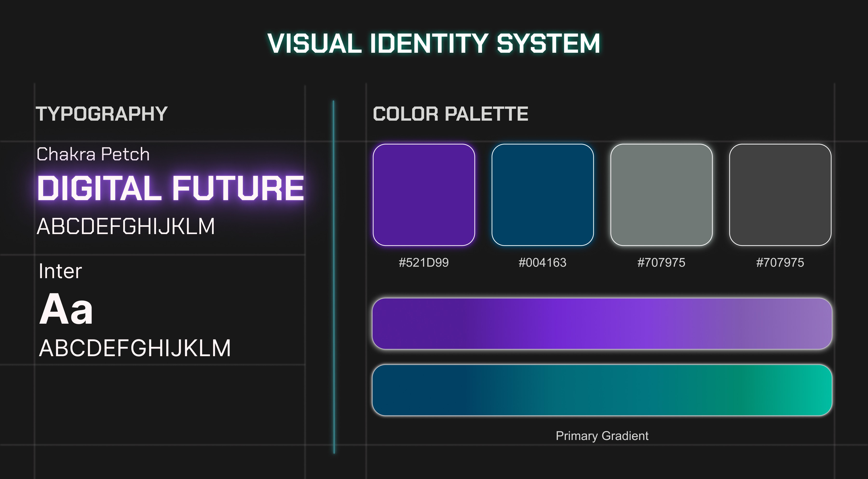Image resolution: width=868 pixels, height=479 pixels.
Task: Click the large Aa sample text
Action: click(66, 309)
